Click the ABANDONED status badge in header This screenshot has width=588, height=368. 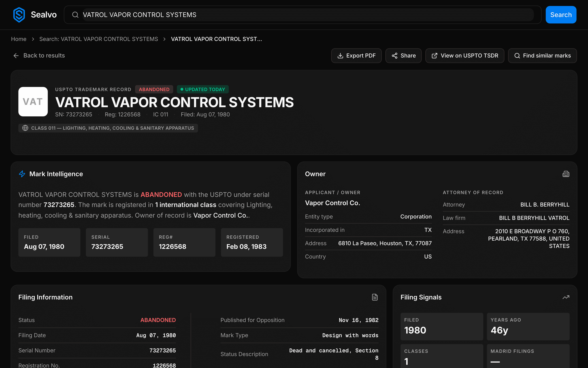coord(154,89)
